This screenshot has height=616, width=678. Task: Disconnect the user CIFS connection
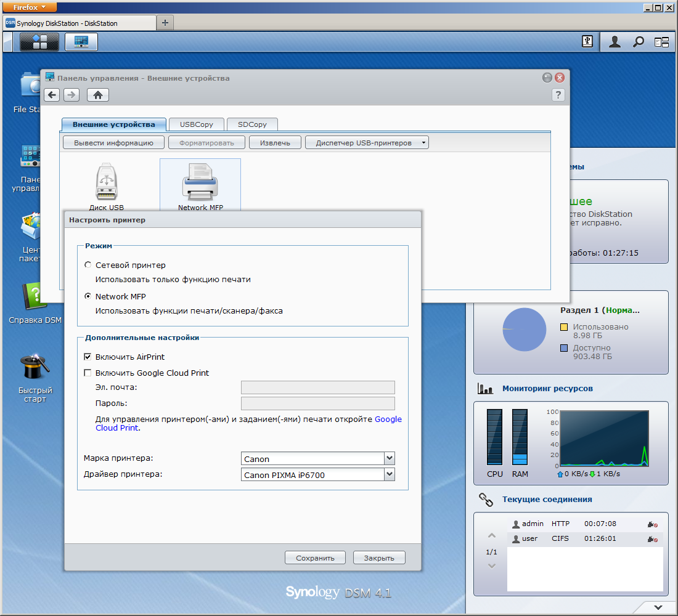click(x=653, y=539)
